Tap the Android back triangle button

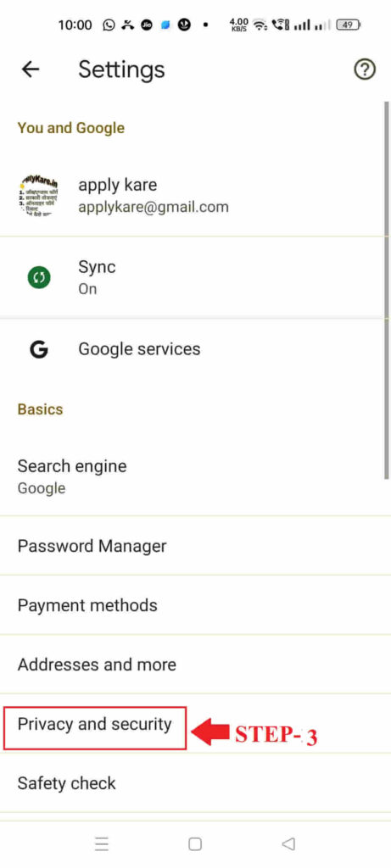point(288,843)
